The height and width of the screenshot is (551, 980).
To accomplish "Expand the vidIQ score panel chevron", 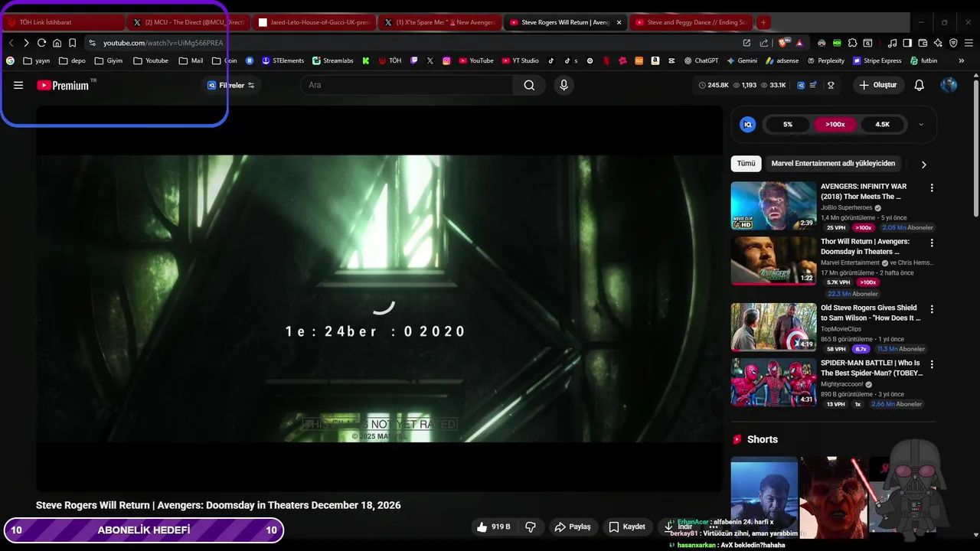I will pyautogui.click(x=921, y=124).
